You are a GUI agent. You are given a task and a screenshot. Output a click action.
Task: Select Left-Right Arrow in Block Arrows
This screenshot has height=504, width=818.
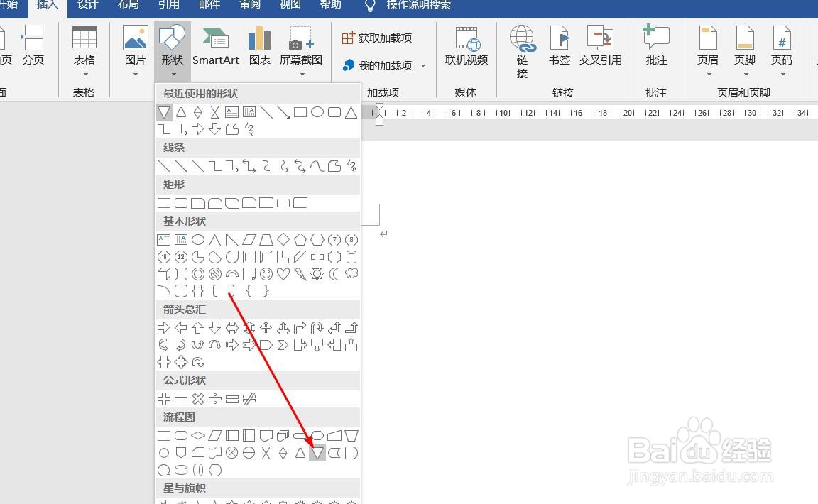[231, 328]
